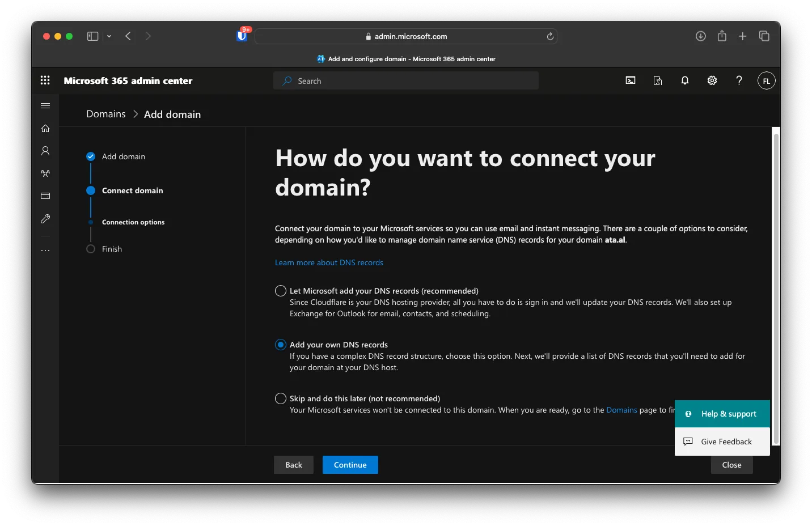Click Give Feedback chat icon
Image resolution: width=812 pixels, height=526 pixels.
[688, 442]
